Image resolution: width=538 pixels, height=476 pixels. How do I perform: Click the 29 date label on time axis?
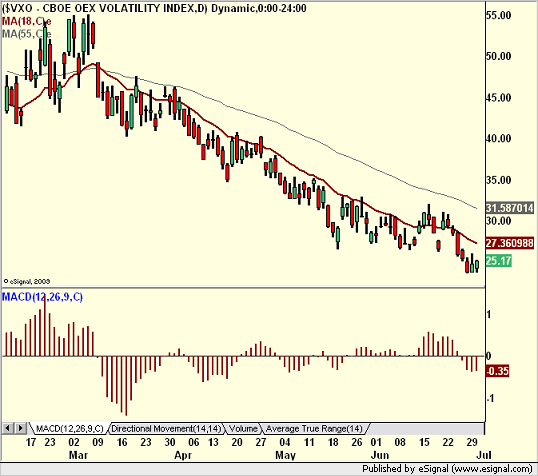(x=472, y=442)
